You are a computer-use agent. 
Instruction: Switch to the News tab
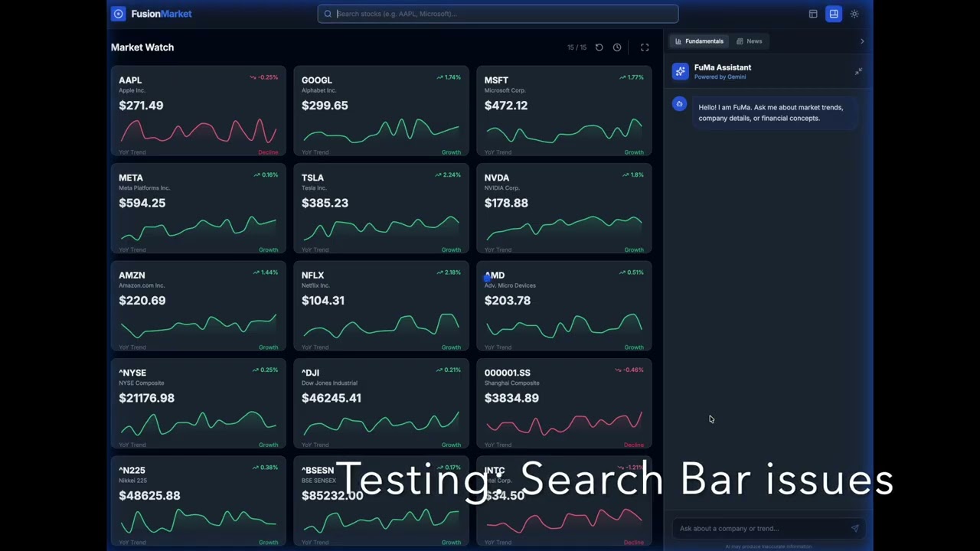tap(749, 41)
